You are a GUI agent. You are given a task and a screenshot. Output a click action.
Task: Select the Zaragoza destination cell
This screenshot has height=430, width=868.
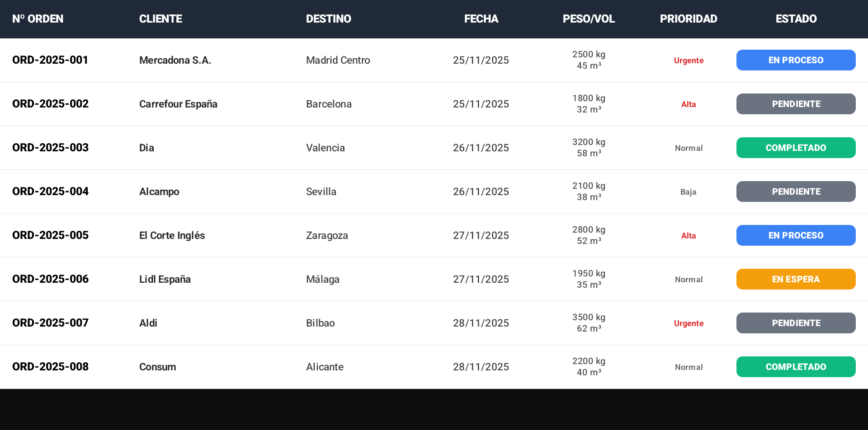327,235
